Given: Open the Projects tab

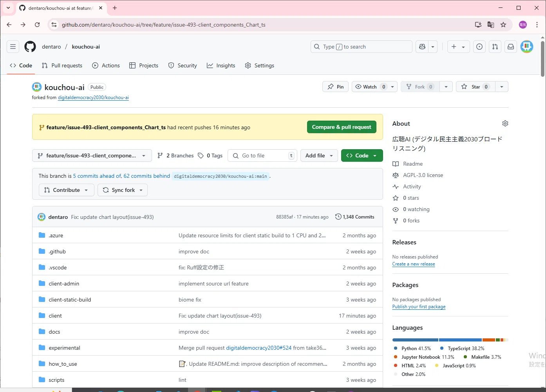Looking at the screenshot, I should (x=144, y=65).
